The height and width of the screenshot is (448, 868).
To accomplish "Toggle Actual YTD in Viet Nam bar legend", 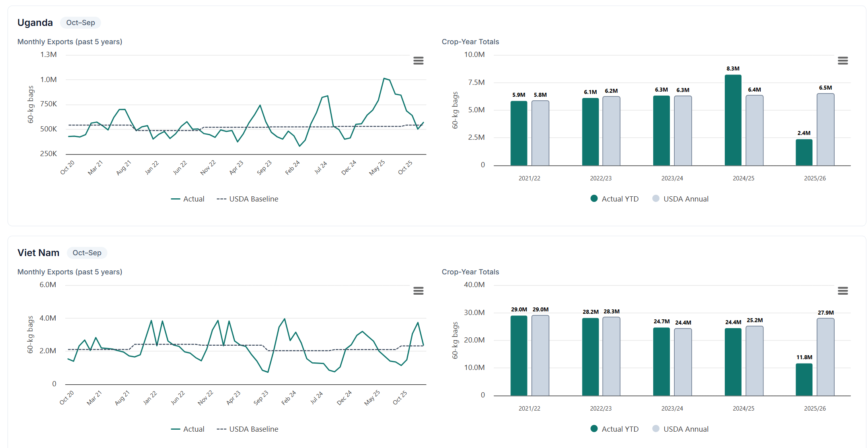I will point(615,429).
